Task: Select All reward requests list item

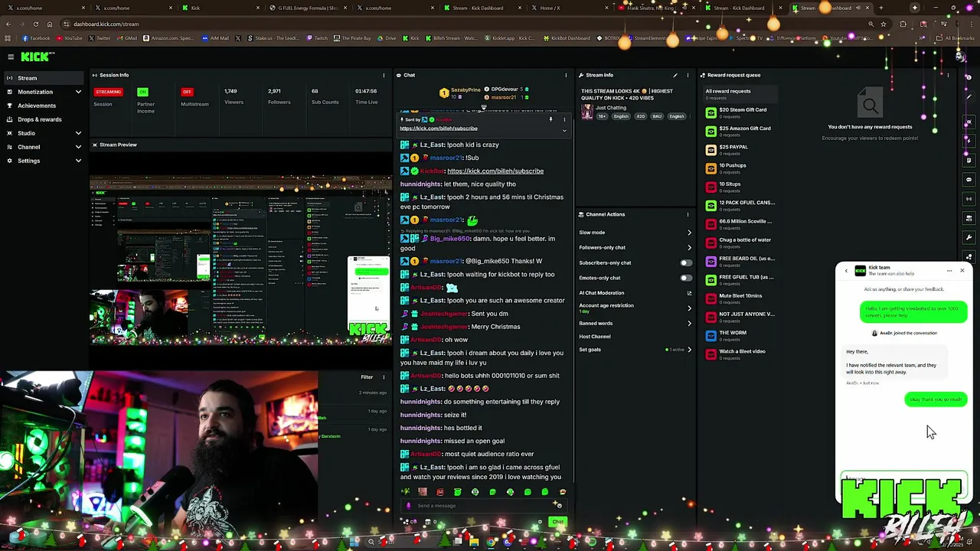Action: [x=740, y=94]
